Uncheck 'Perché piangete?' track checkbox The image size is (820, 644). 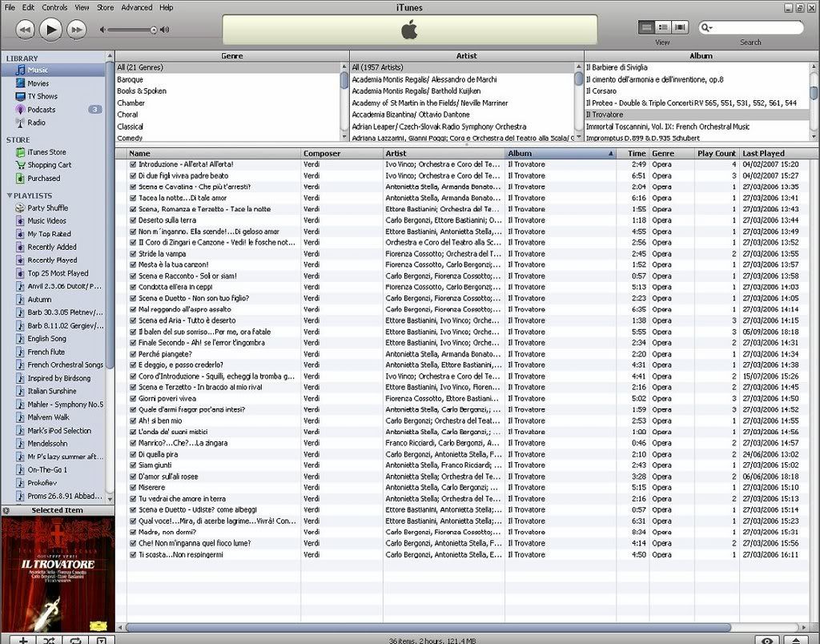click(133, 354)
